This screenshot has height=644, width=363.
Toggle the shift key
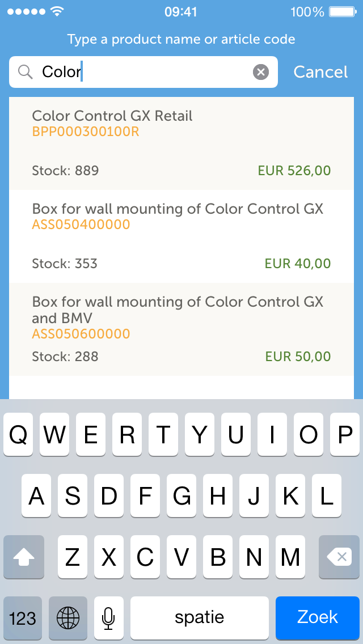[x=24, y=558]
